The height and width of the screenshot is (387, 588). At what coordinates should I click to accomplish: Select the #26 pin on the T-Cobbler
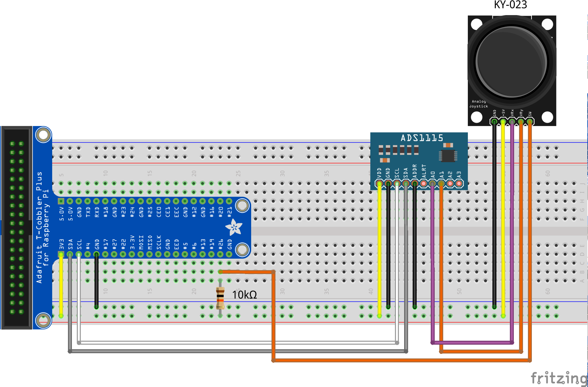pos(221,254)
